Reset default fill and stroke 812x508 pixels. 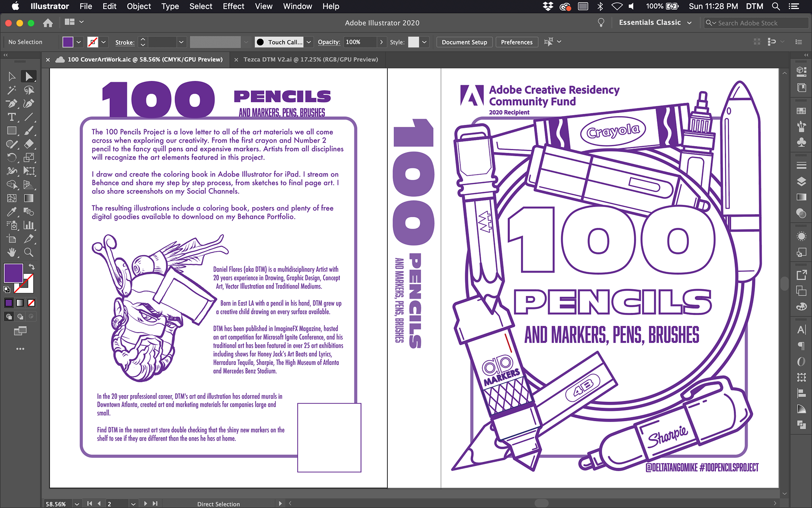6,290
